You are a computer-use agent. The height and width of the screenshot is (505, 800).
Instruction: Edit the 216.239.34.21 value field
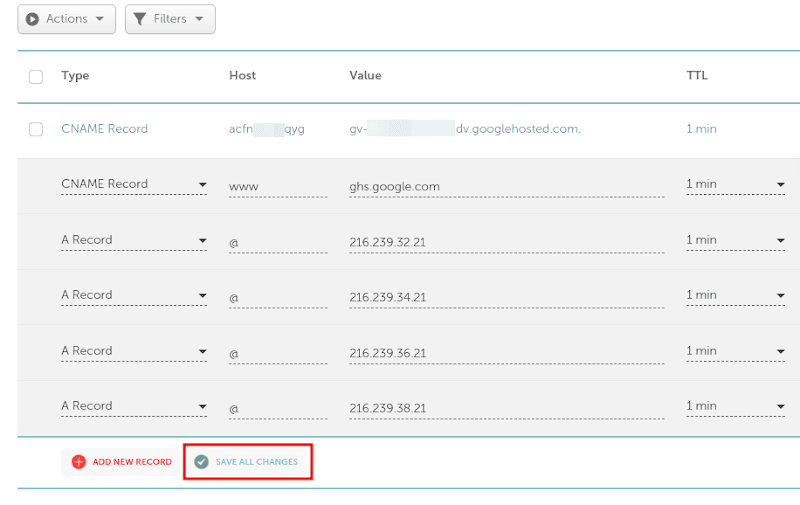(x=507, y=297)
